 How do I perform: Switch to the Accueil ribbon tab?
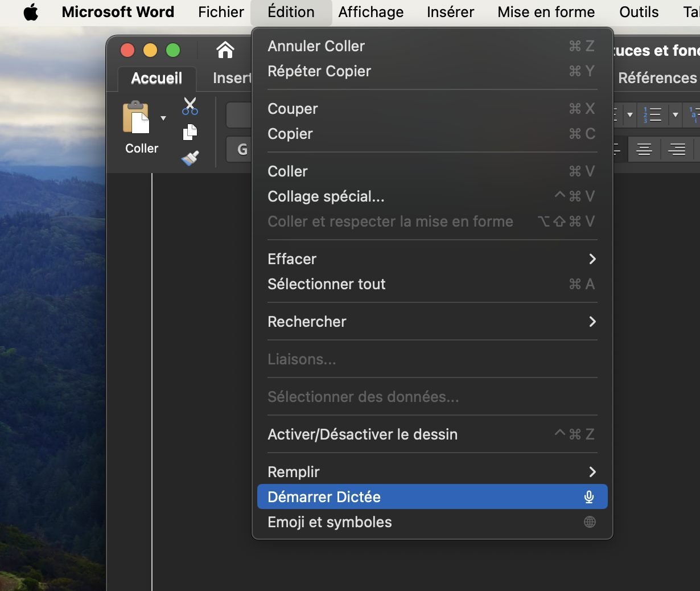tap(157, 78)
